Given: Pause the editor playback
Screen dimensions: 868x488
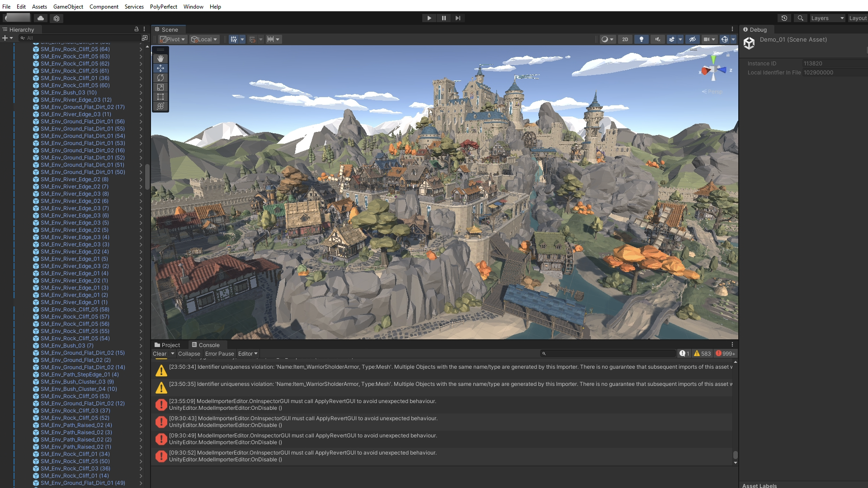Looking at the screenshot, I should point(443,18).
